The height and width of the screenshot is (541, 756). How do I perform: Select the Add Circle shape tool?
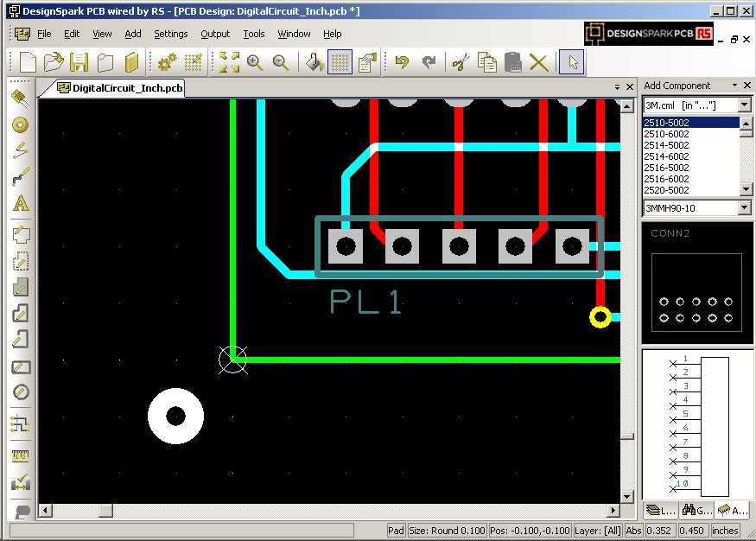(22, 392)
